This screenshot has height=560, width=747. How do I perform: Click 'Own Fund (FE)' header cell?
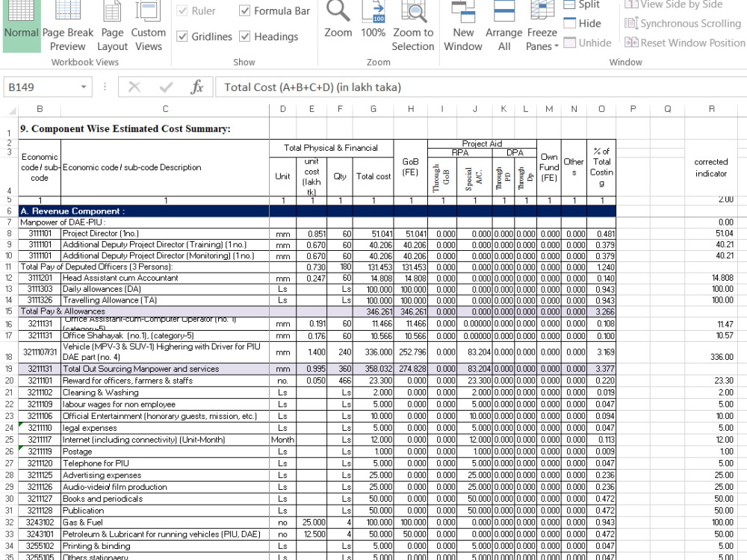click(549, 167)
